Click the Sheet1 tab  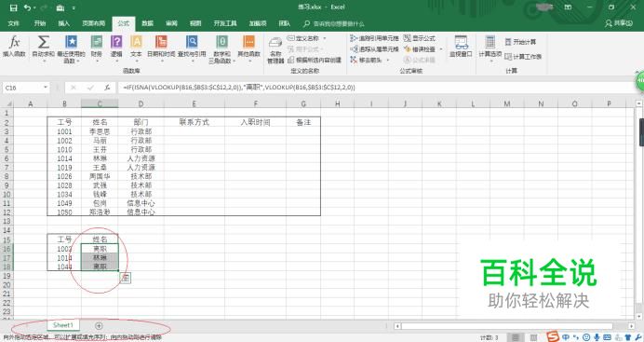point(63,325)
